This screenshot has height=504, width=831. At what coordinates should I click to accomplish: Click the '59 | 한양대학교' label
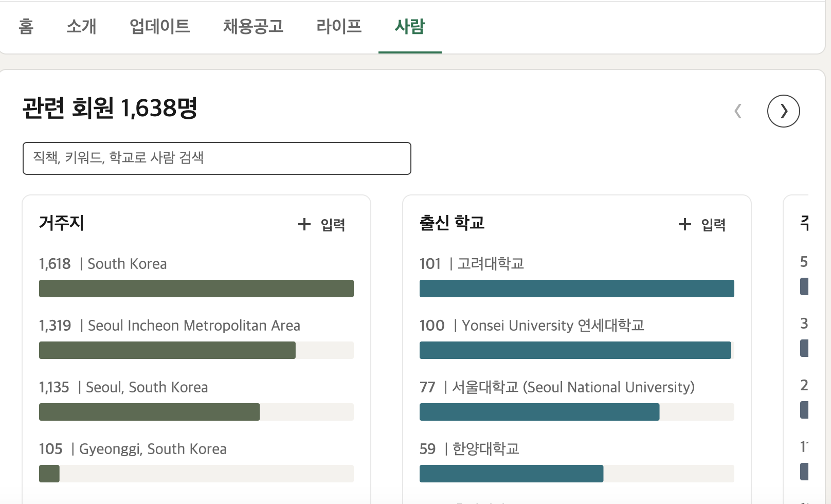[x=469, y=449]
